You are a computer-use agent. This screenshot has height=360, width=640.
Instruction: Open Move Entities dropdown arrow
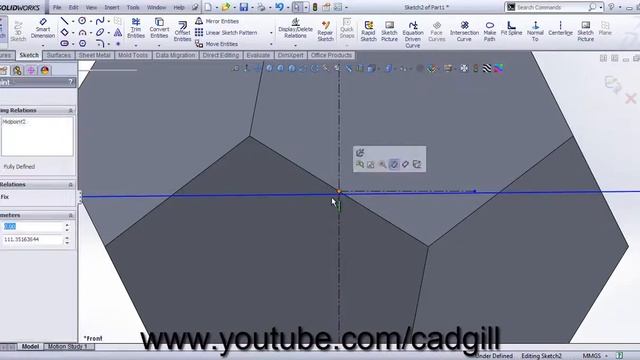tap(271, 44)
